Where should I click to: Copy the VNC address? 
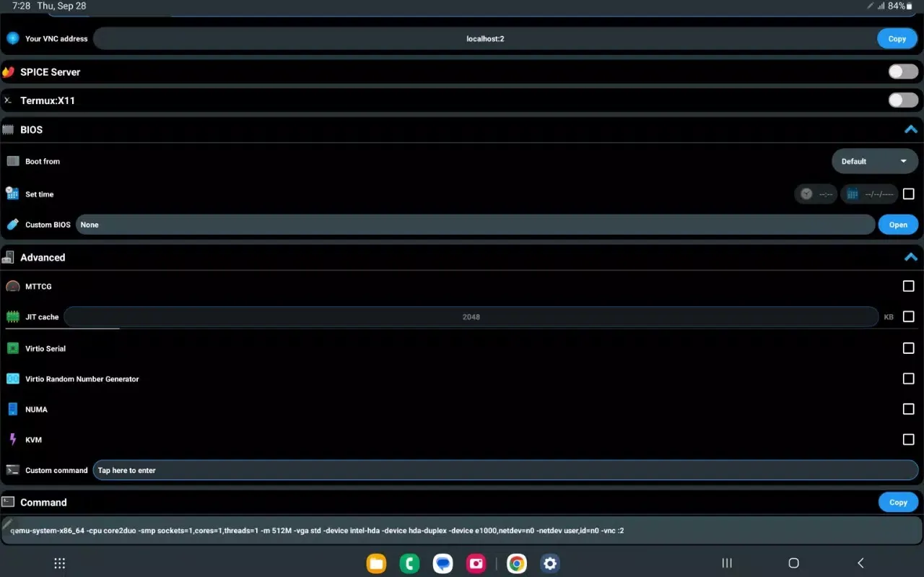point(897,39)
